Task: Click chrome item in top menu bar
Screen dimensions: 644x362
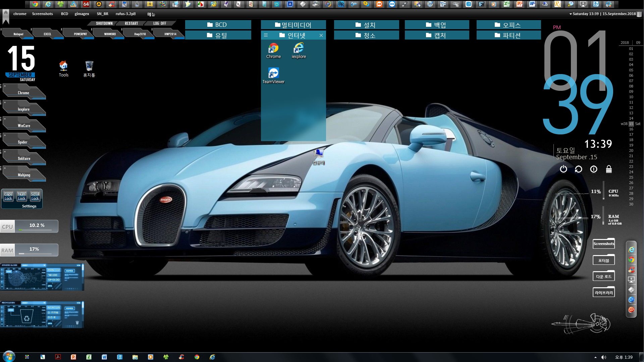Action: click(x=20, y=14)
